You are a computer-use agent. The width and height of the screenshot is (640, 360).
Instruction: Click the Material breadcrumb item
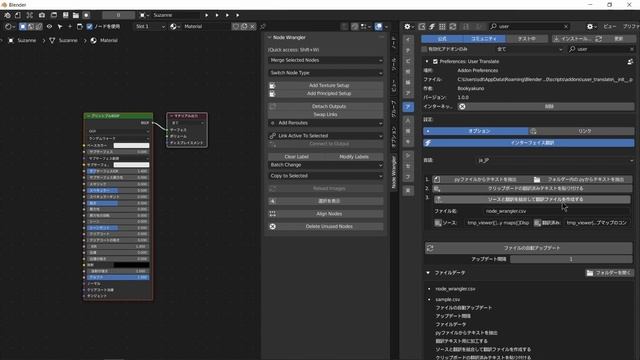(x=104, y=40)
